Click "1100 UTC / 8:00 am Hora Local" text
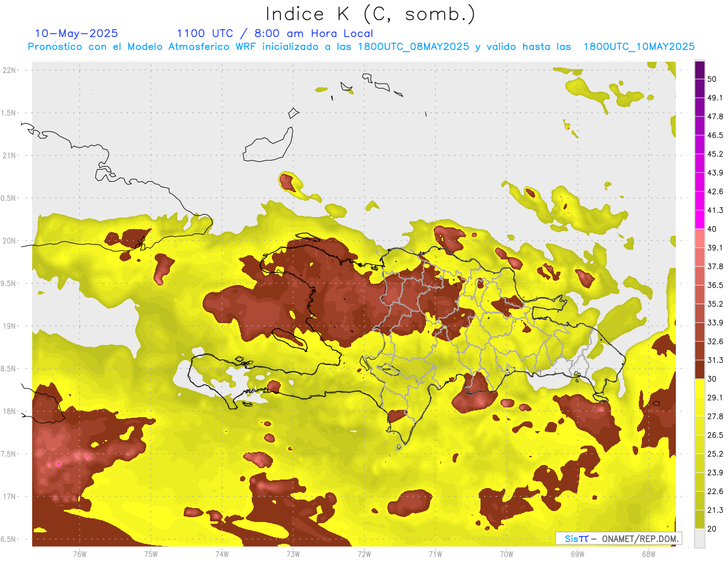 [275, 33]
